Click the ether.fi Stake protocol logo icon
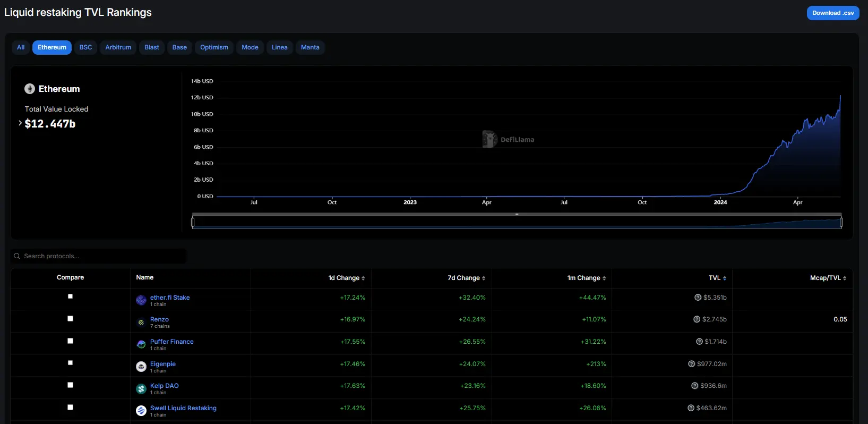 [x=141, y=300]
